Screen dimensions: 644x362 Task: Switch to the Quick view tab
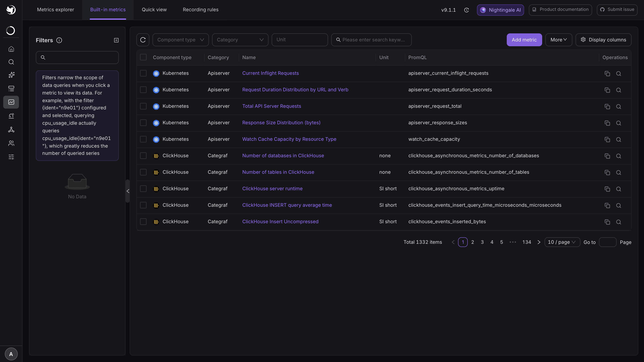pyautogui.click(x=154, y=10)
